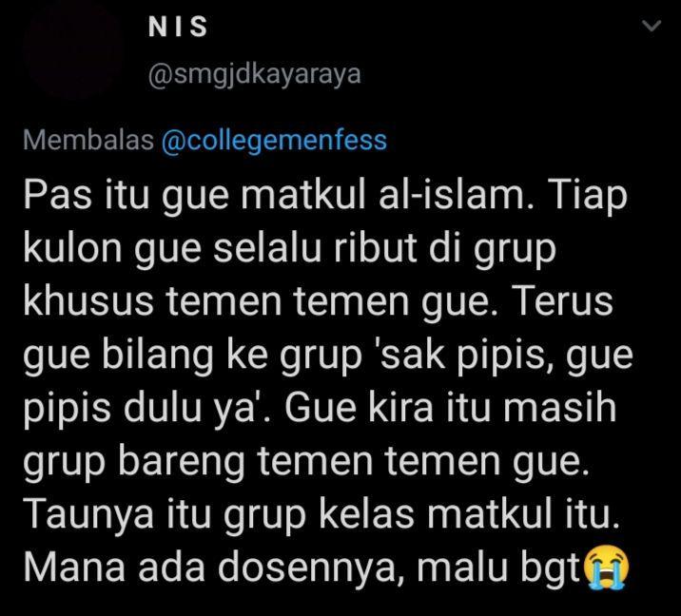Open the tweet options chevron menu
The width and height of the screenshot is (681, 616).
point(652,26)
